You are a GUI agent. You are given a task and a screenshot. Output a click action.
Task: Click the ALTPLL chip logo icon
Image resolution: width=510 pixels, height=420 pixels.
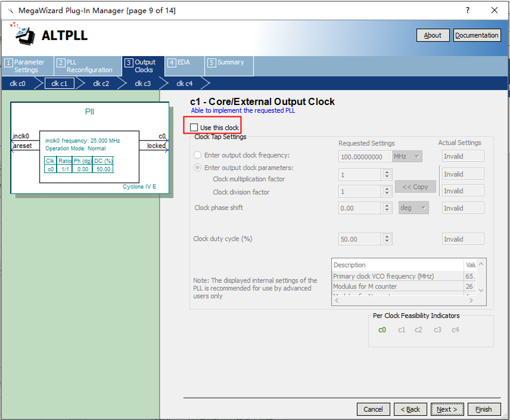coord(22,35)
